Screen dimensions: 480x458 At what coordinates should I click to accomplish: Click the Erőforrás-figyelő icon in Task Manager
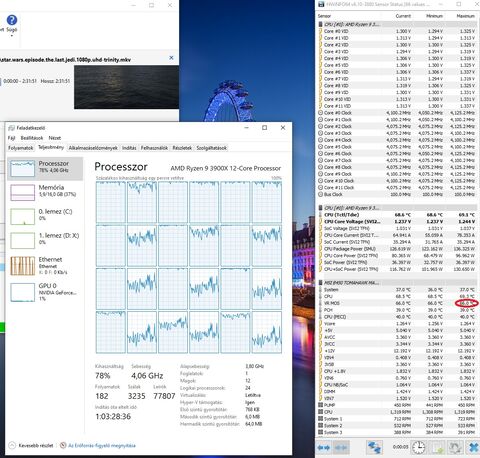[63, 445]
